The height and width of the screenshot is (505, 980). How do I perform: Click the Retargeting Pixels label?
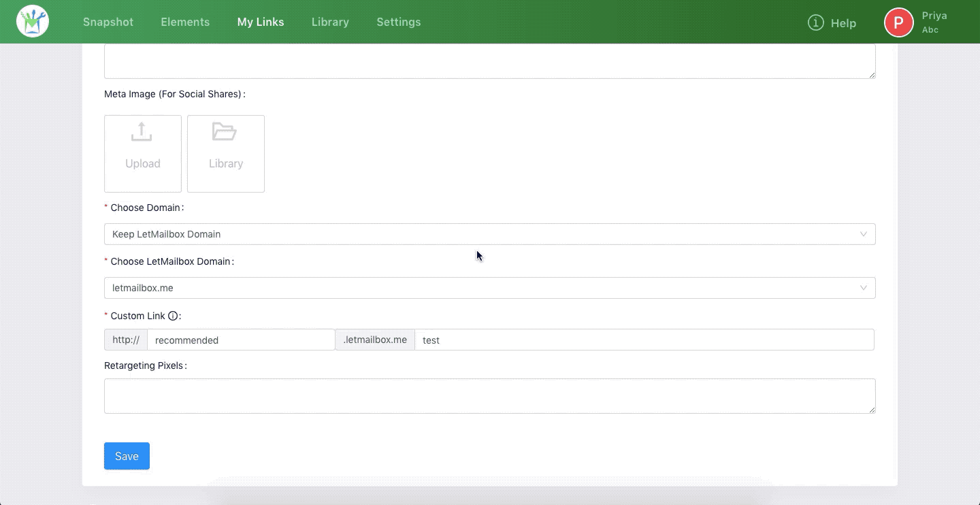coord(145,365)
